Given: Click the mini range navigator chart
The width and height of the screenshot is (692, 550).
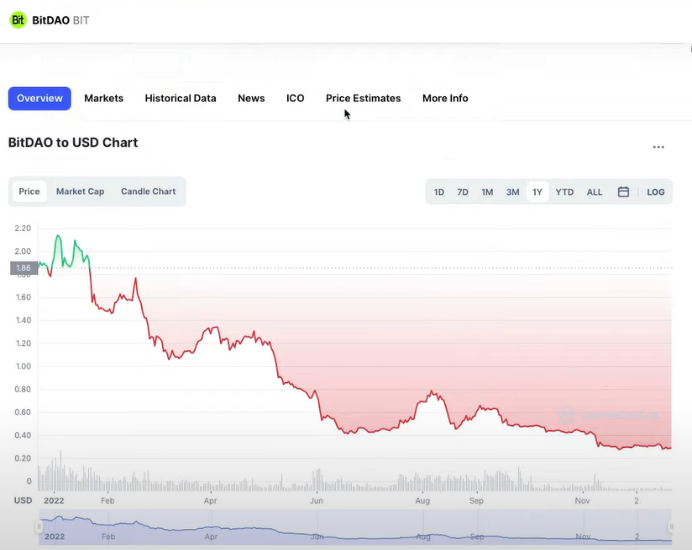Looking at the screenshot, I should (355, 527).
